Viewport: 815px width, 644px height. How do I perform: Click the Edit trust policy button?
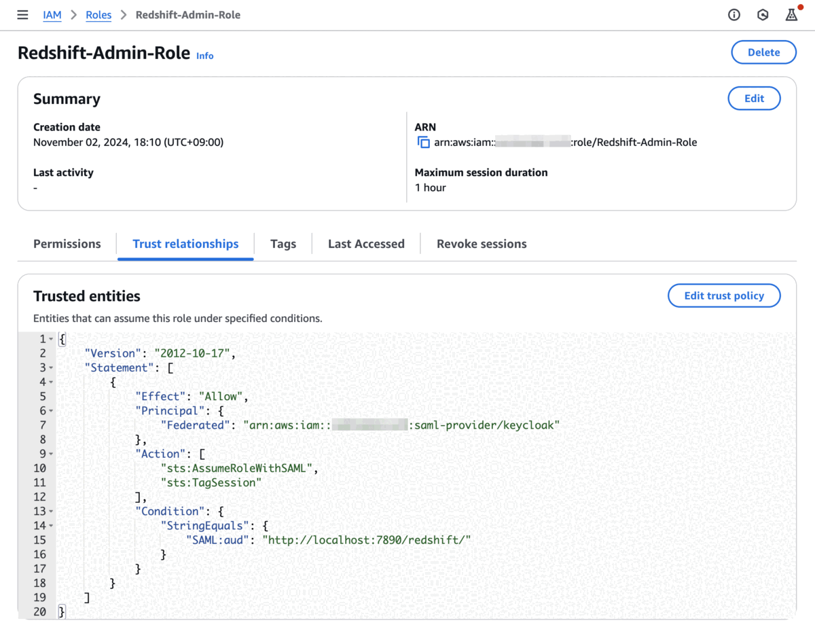coord(724,296)
